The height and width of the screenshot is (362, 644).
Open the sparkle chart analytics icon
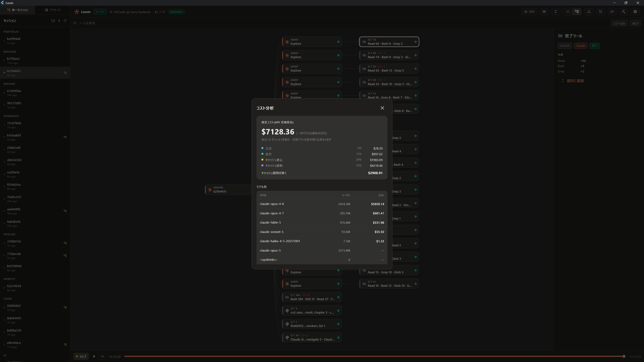tap(612, 12)
